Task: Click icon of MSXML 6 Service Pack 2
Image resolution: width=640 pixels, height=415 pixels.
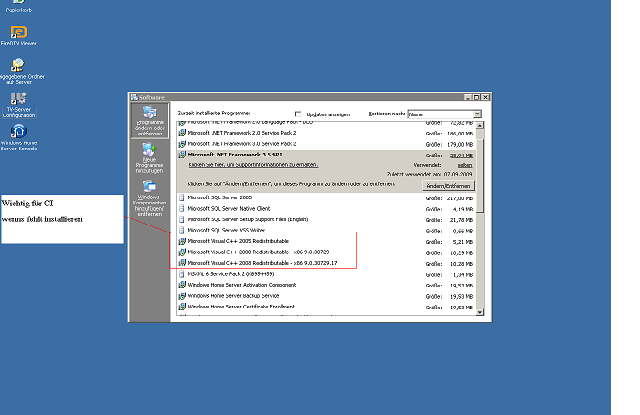Action: [x=182, y=274]
